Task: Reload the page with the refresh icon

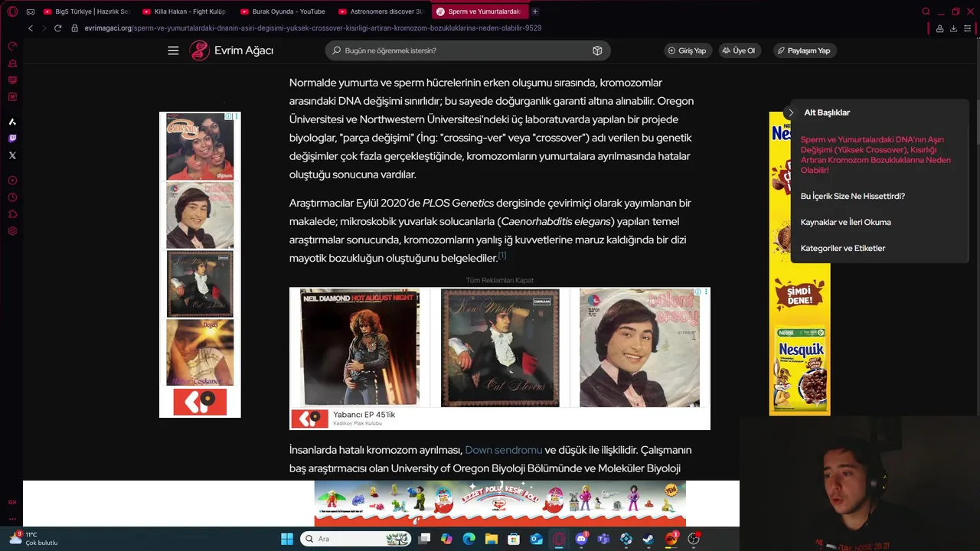Action: [x=57, y=28]
